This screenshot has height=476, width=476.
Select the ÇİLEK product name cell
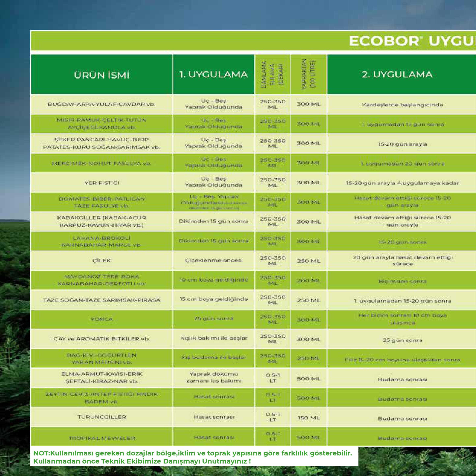point(102,261)
